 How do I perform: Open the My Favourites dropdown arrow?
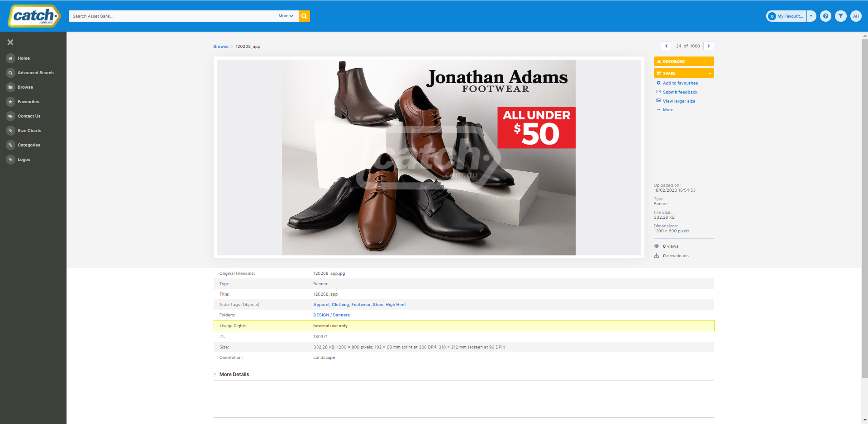(811, 16)
